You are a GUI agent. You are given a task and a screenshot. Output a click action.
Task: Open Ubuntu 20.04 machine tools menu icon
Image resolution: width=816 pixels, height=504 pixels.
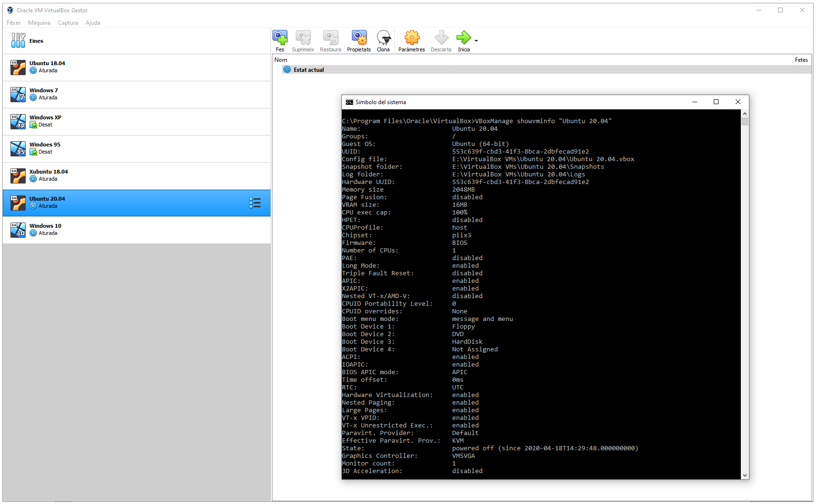tap(255, 203)
